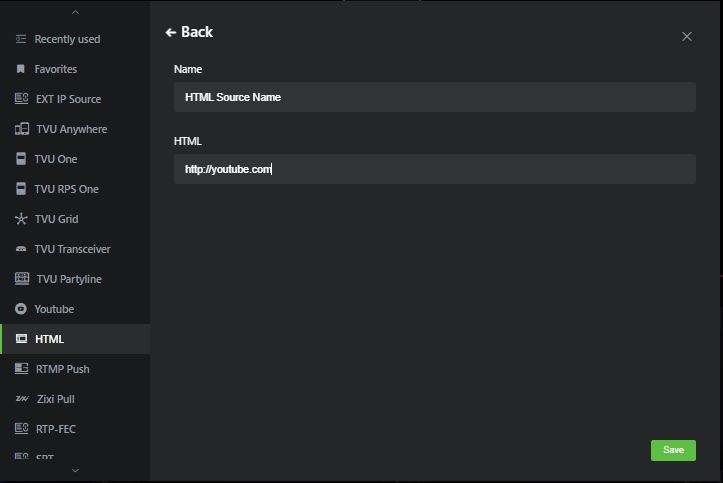Click the HTML URL input field
Screen dimensions: 723x483
coord(435,169)
